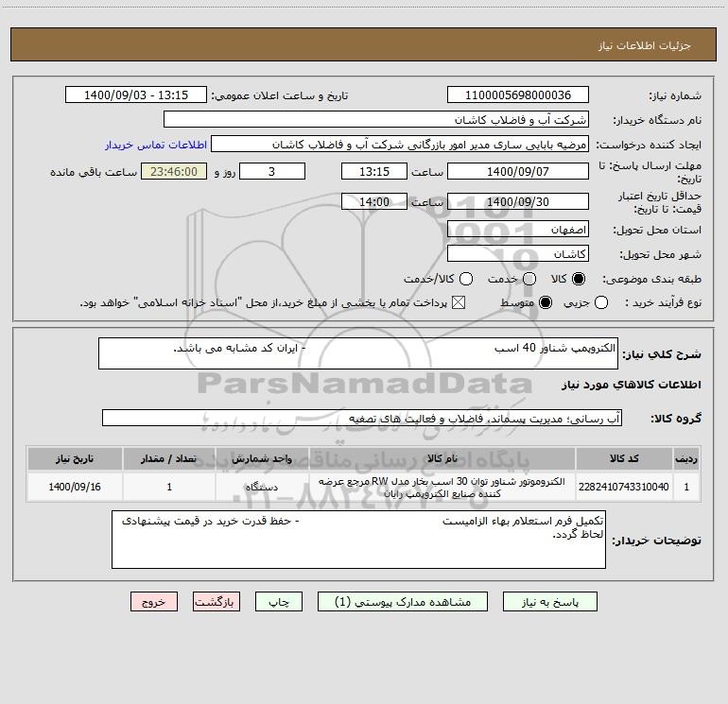The height and width of the screenshot is (704, 728).
Task: Click the بازگشت back button
Action: (217, 602)
